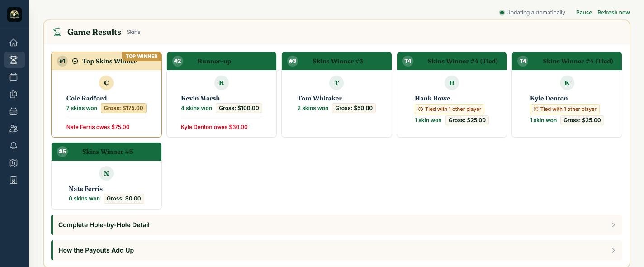Pause automatic updating
Screen dimensions: 644x267
coord(584,13)
